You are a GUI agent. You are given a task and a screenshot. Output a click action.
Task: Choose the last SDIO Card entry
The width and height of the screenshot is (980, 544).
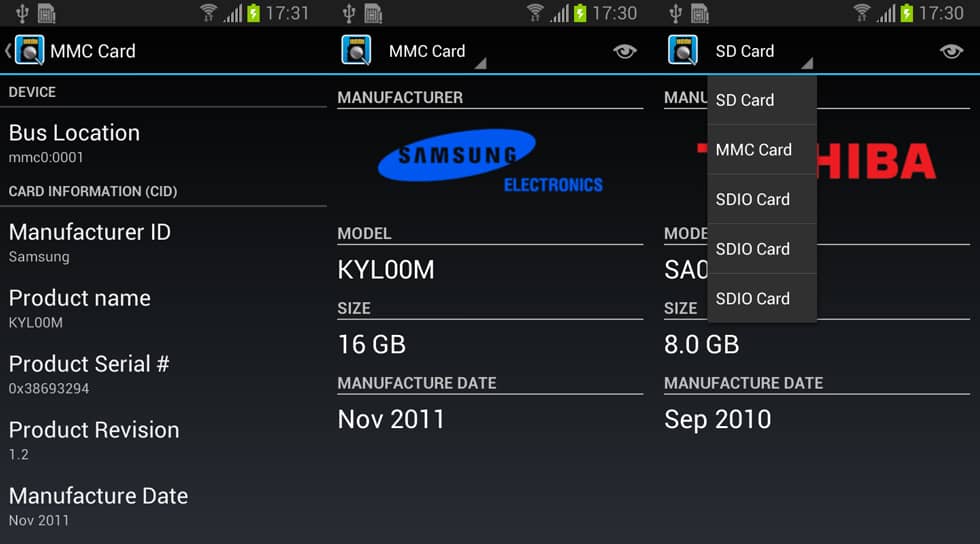tap(762, 299)
